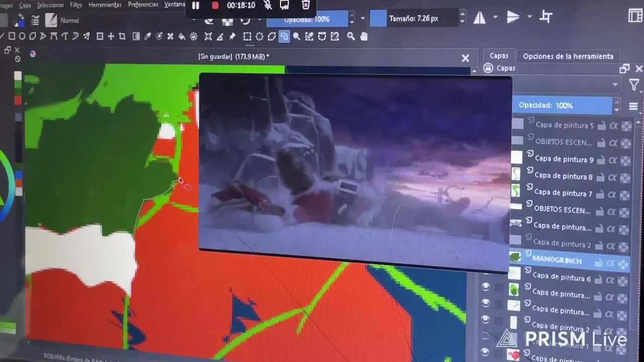The width and height of the screenshot is (644, 362).
Task: Select the Contiguous magic wand selection tool
Action: pos(297,36)
